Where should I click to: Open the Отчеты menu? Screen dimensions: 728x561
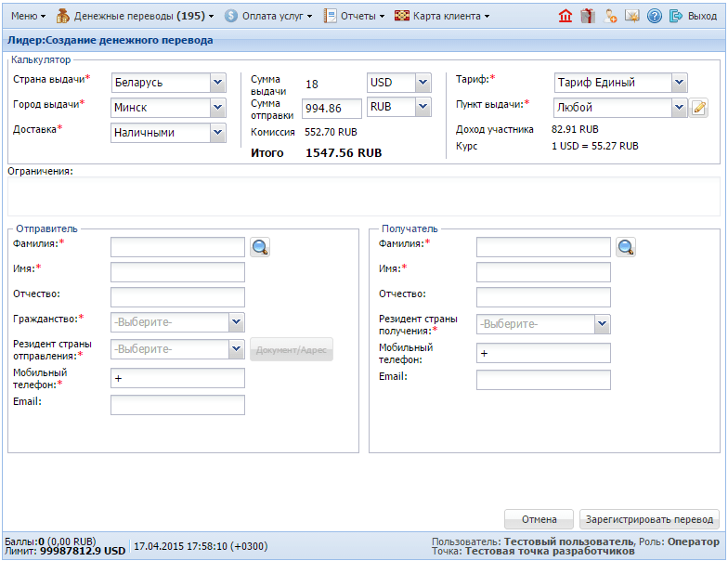pyautogui.click(x=355, y=16)
